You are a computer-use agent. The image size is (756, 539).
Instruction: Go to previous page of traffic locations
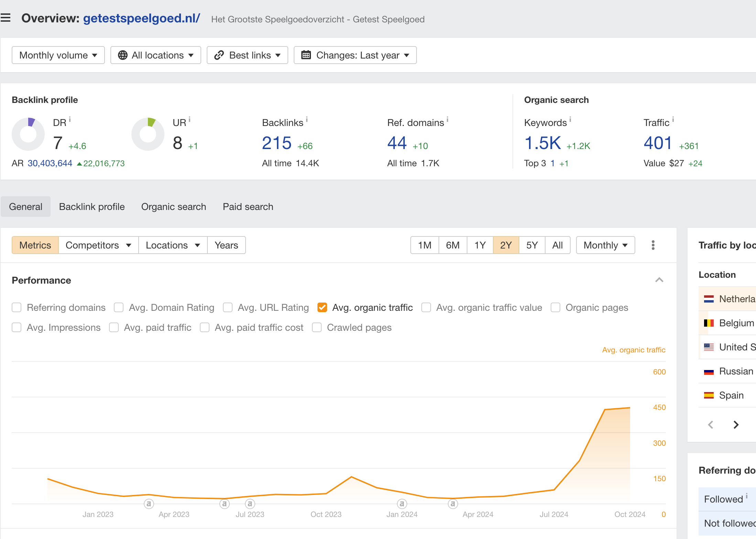click(711, 425)
